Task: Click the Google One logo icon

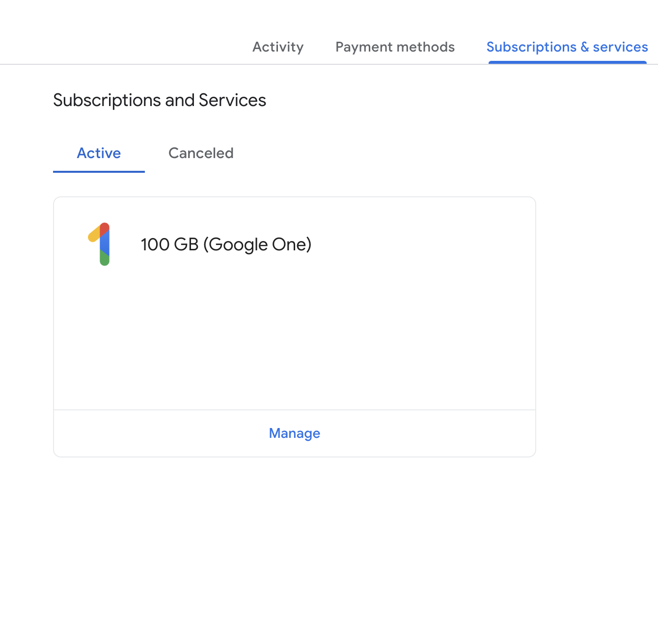Action: (x=99, y=244)
